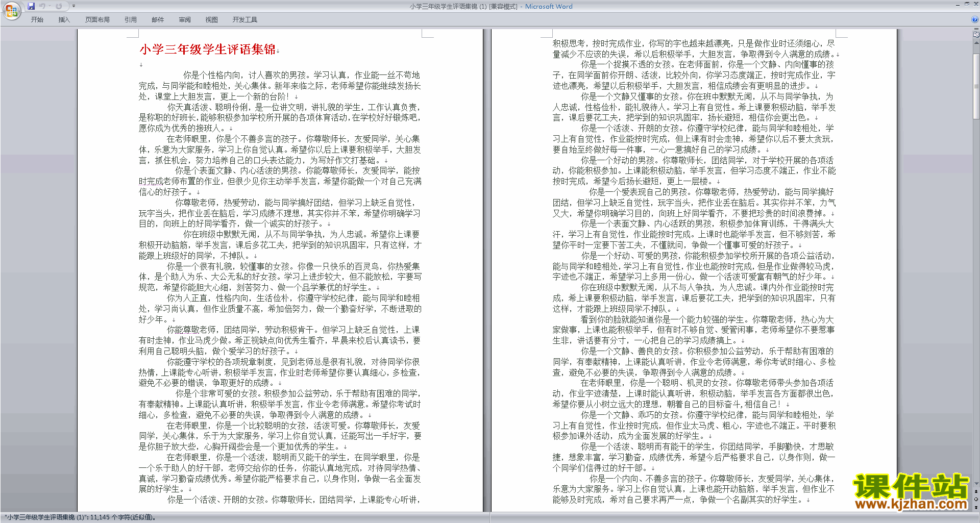Open the 审阅 ribbon tab

185,20
